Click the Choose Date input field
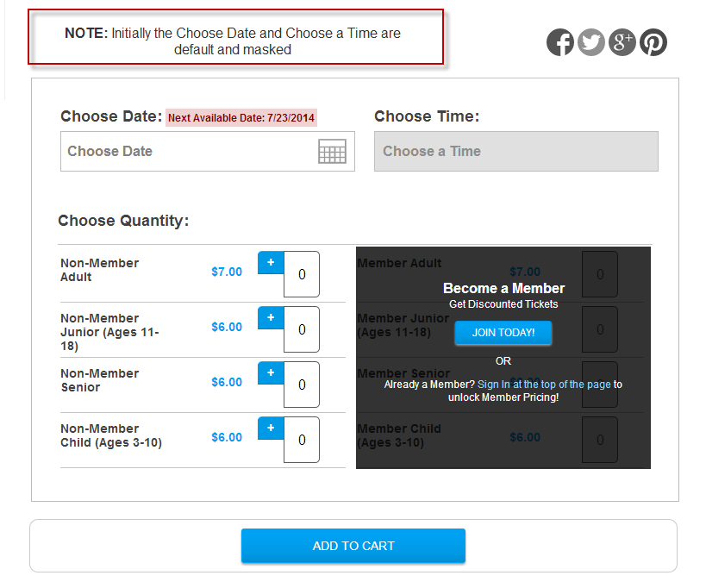The width and height of the screenshot is (706, 588). [x=208, y=151]
